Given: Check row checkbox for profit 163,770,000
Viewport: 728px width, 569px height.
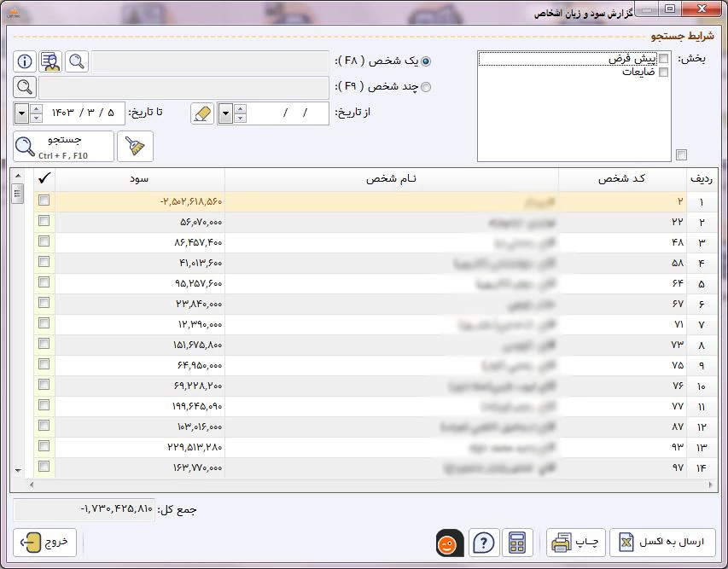Looking at the screenshot, I should [44, 466].
